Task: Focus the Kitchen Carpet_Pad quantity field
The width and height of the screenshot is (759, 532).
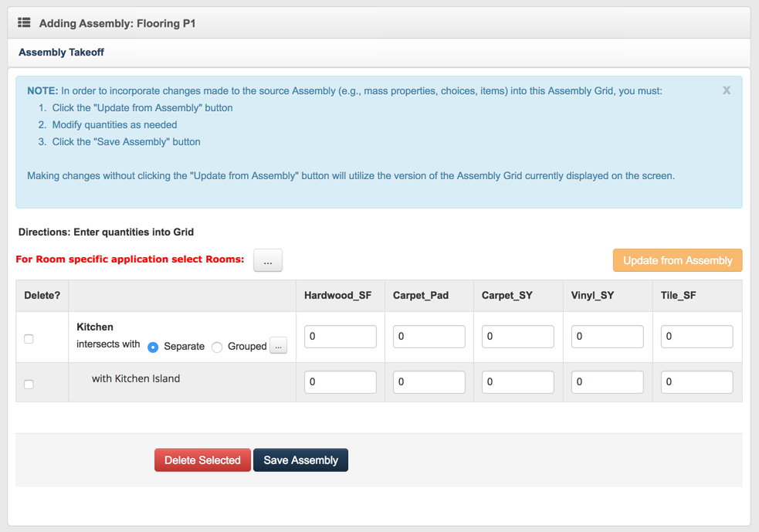Action: [x=429, y=337]
